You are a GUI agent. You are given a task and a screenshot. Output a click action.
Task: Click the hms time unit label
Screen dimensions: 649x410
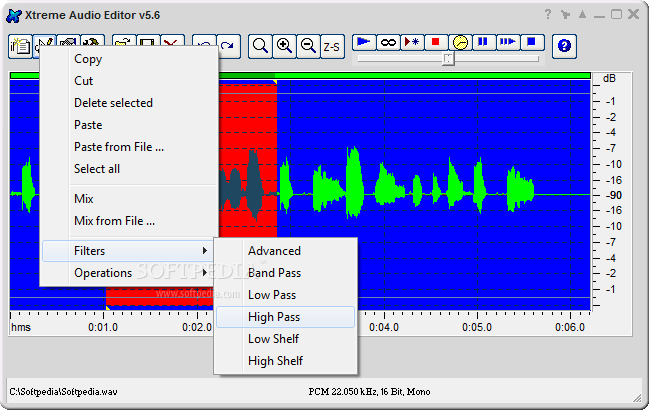[x=21, y=327]
